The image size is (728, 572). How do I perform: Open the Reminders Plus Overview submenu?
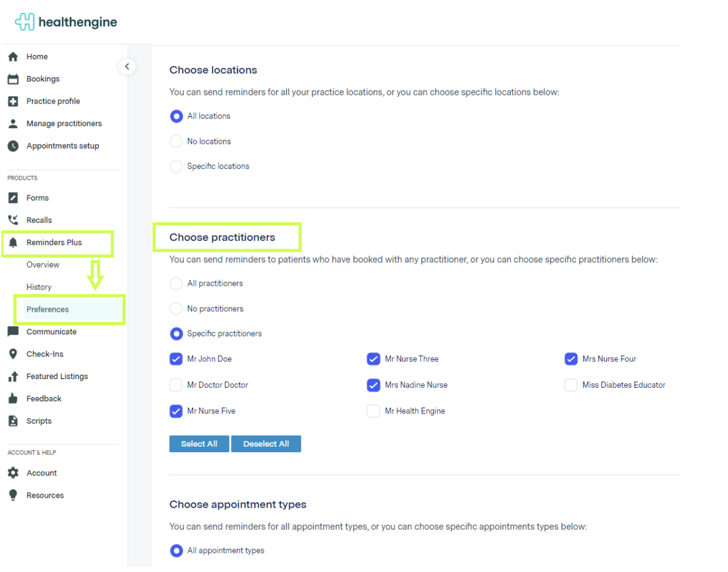coord(43,265)
